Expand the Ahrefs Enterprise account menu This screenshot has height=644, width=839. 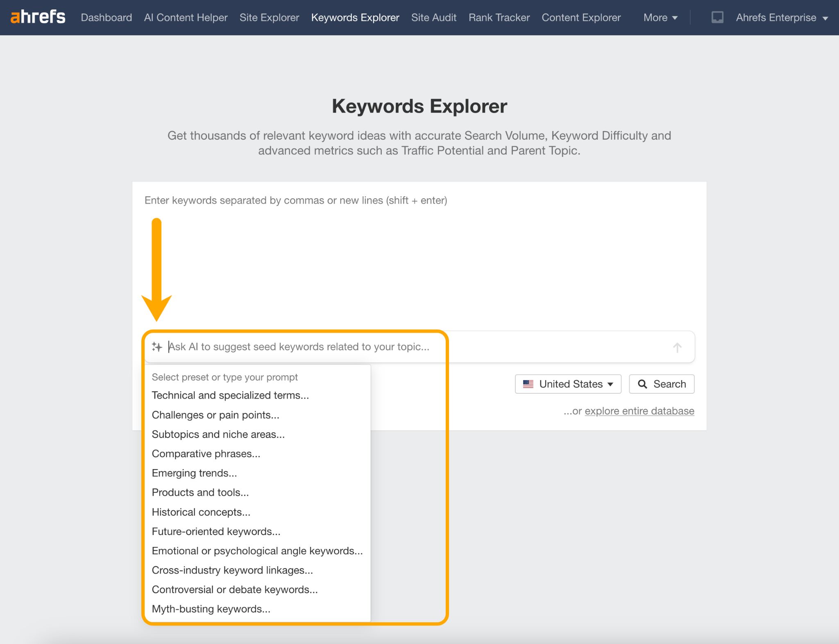click(781, 18)
